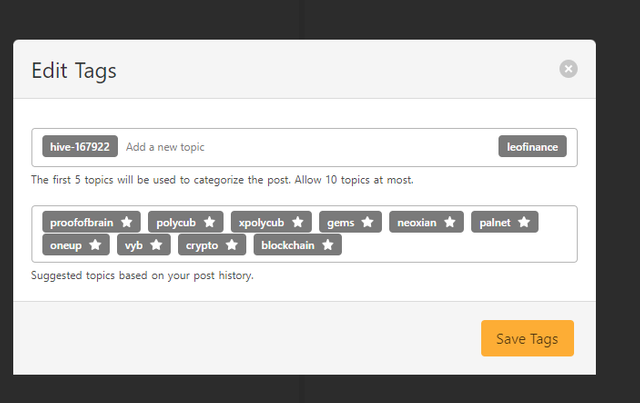Image resolution: width=640 pixels, height=403 pixels.
Task: Click the star on crypto tag
Action: click(232, 245)
